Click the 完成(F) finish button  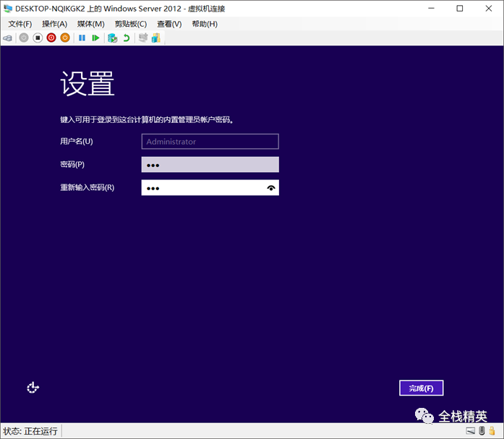421,388
